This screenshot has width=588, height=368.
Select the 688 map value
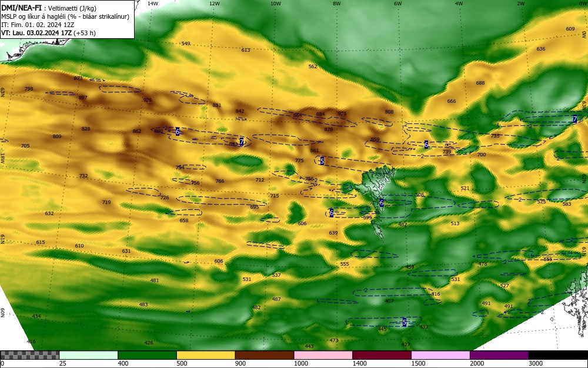(x=480, y=83)
